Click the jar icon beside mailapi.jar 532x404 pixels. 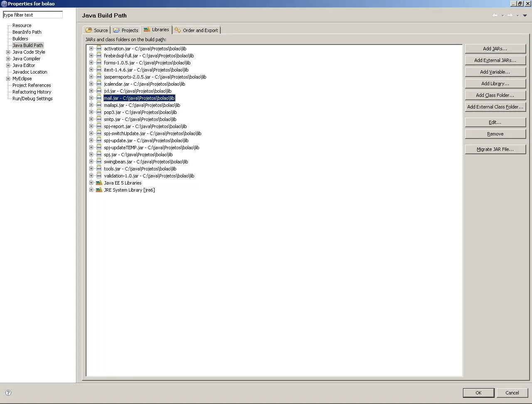click(x=99, y=105)
